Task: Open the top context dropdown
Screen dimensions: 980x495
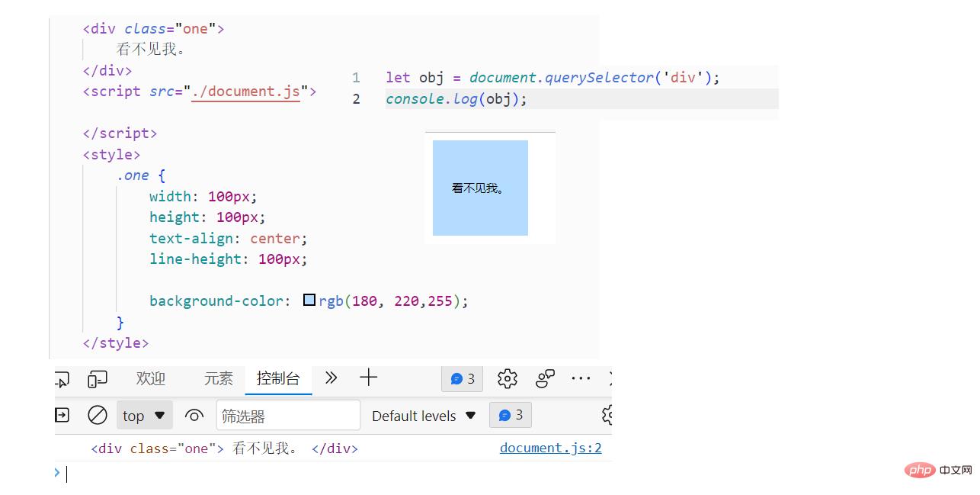Action: click(x=144, y=416)
